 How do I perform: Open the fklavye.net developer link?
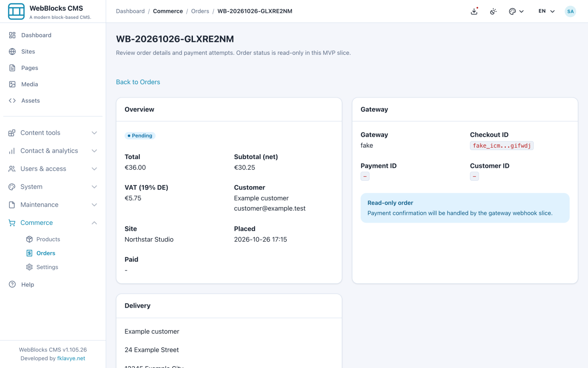(x=71, y=358)
